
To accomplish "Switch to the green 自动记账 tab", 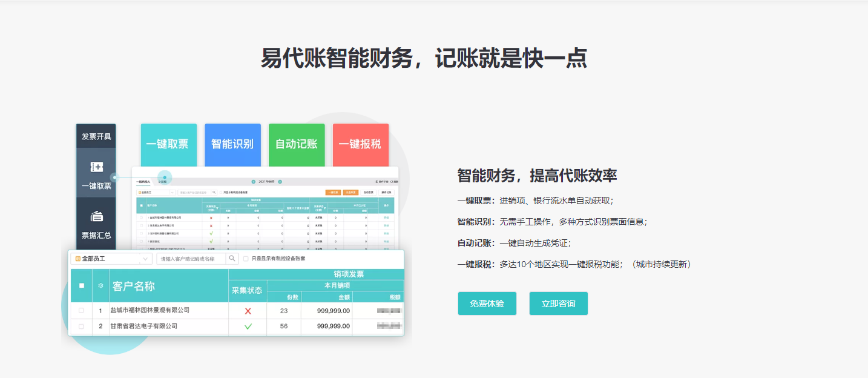I will click(x=297, y=144).
